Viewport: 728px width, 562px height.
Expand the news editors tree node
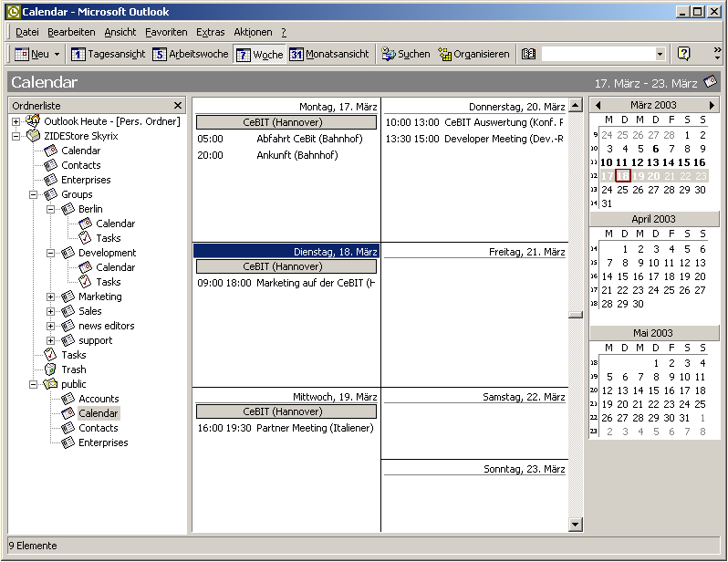[x=51, y=326]
